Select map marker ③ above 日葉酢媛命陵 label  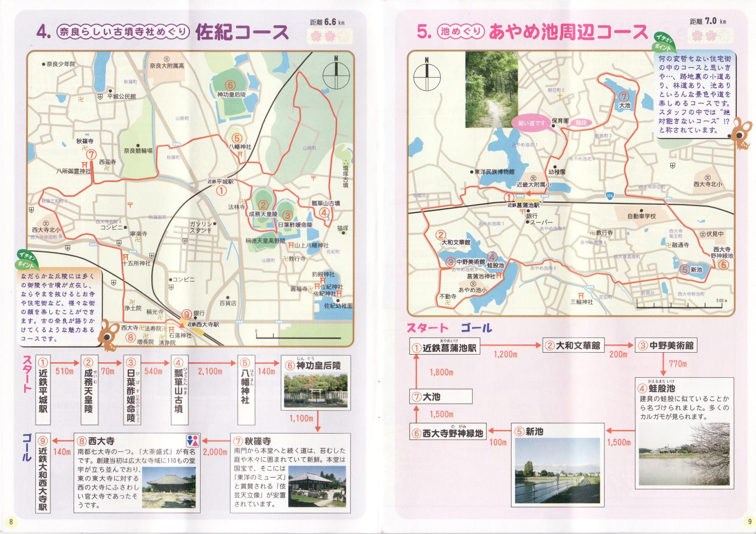coord(287,216)
